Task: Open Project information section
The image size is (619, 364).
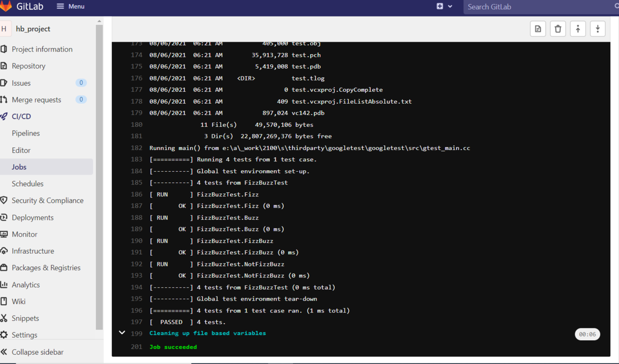Action: tap(42, 49)
